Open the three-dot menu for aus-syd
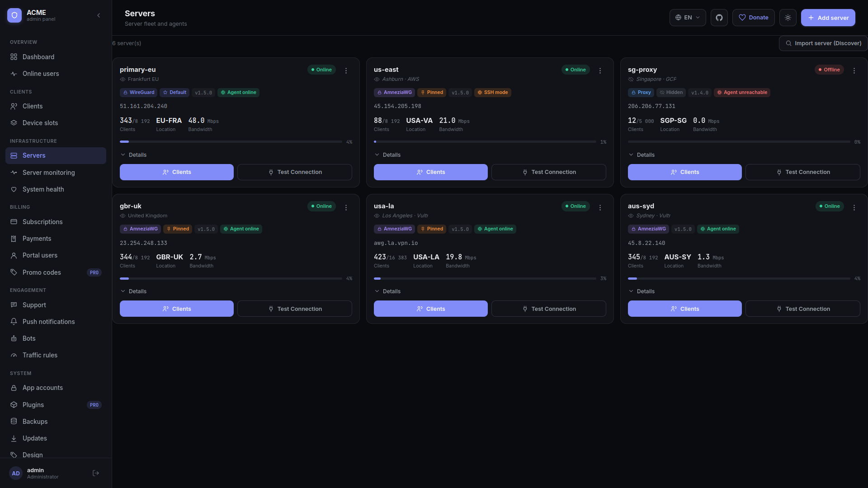The height and width of the screenshot is (488, 868). tap(854, 207)
